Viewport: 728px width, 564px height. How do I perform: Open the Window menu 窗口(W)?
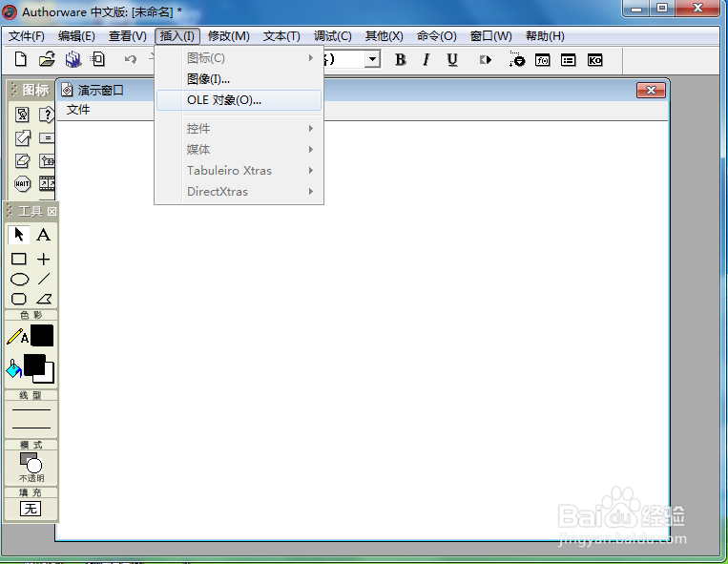pyautogui.click(x=490, y=36)
